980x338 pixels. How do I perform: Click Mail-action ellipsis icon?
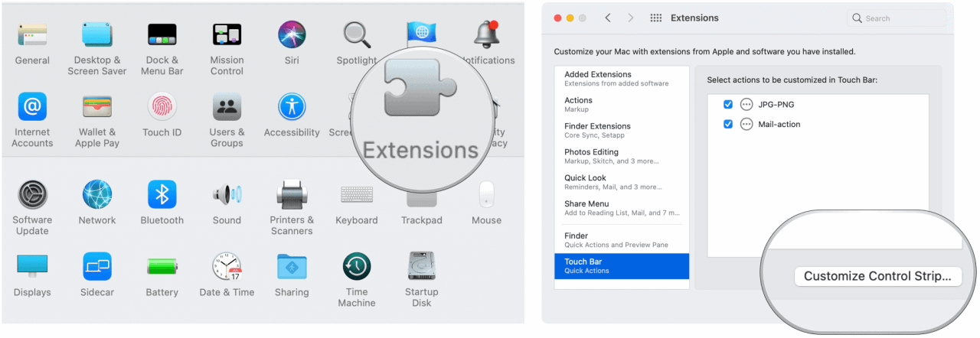coord(747,124)
